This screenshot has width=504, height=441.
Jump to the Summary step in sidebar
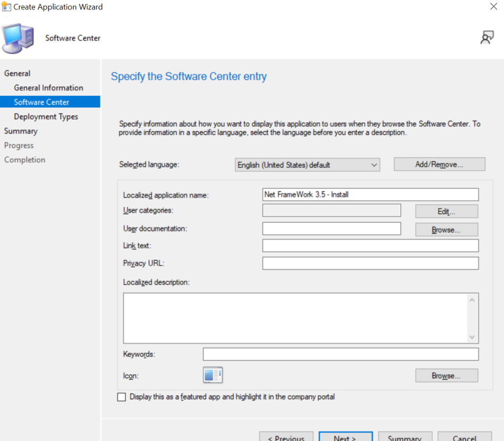click(21, 131)
